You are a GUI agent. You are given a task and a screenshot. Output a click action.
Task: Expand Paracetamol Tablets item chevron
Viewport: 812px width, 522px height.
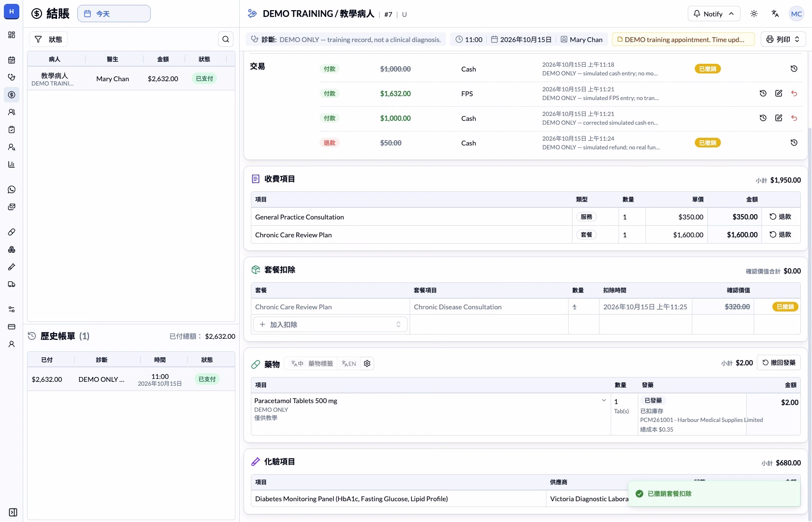coord(604,400)
